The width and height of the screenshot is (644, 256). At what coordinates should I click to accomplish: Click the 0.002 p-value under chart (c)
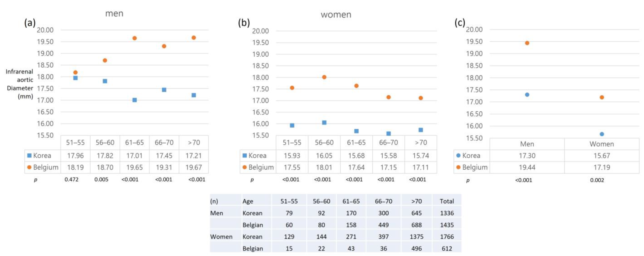pos(597,180)
